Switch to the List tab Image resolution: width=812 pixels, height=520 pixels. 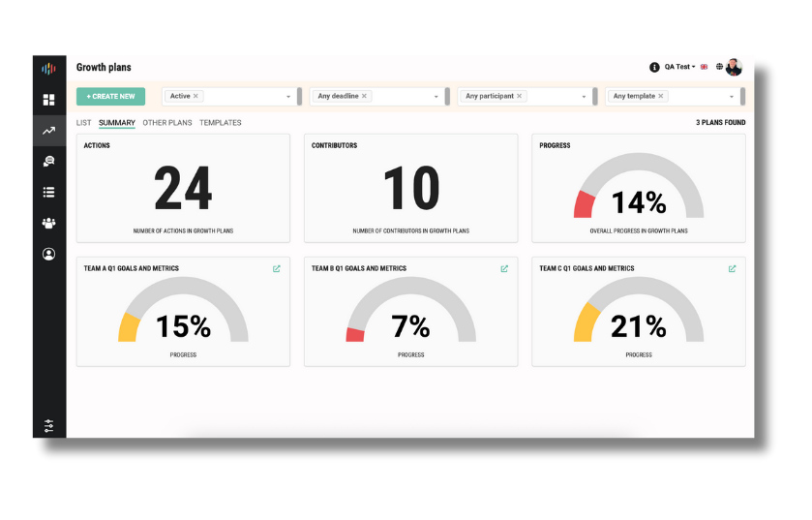83,123
